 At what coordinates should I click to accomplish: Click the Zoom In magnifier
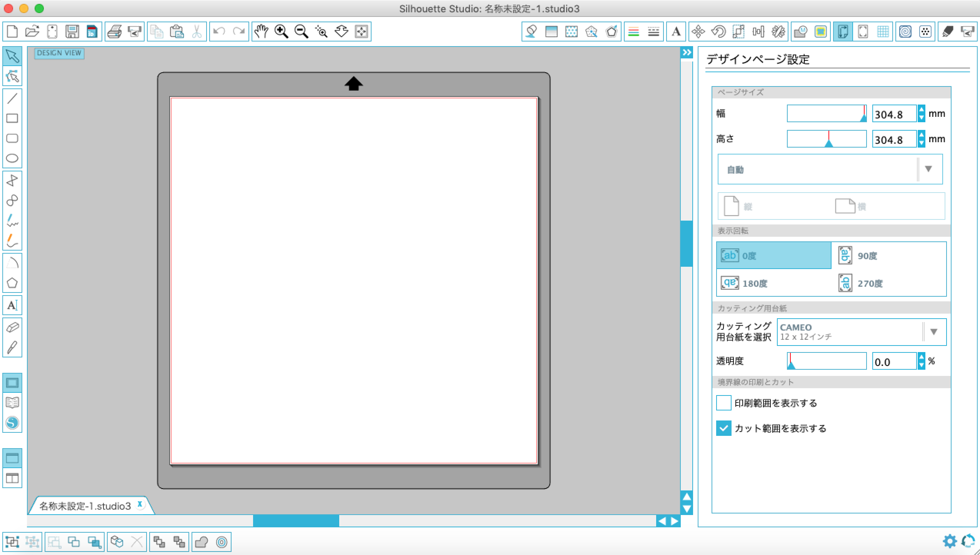coord(282,32)
